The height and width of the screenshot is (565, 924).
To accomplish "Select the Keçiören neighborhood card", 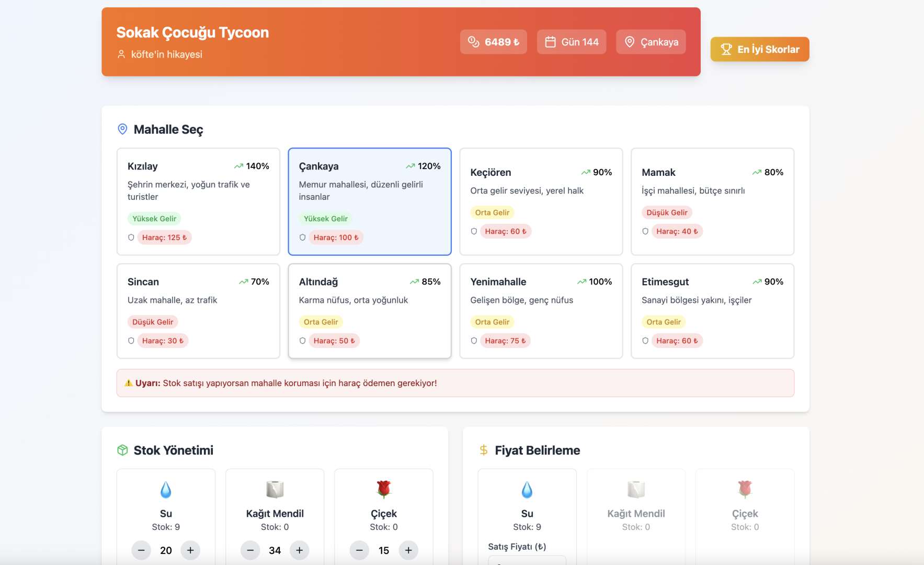I will [x=541, y=201].
